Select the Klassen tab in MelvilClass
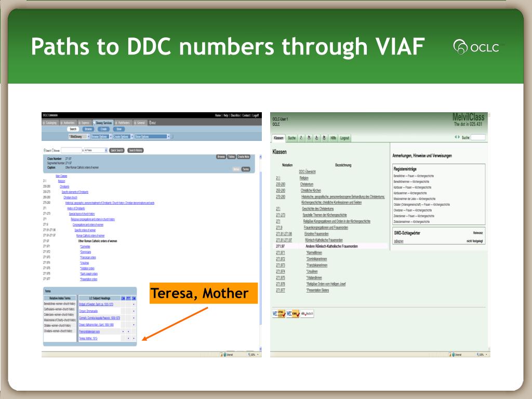 [x=278, y=138]
